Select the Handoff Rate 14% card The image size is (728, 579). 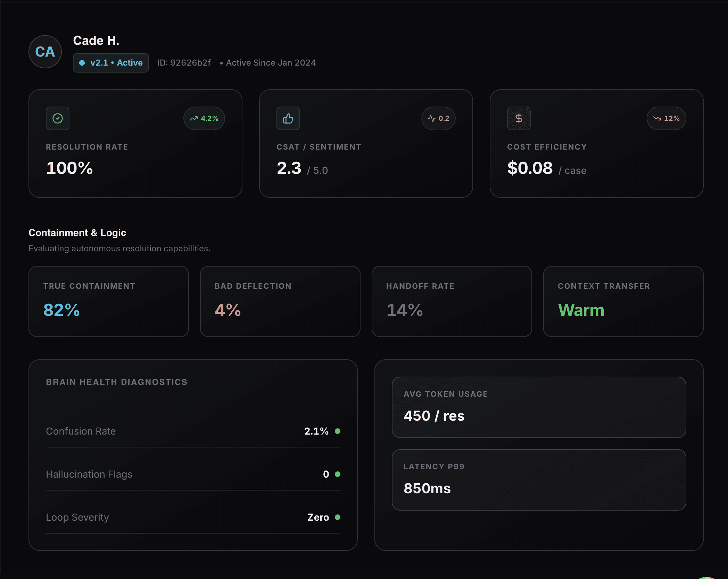click(x=452, y=301)
